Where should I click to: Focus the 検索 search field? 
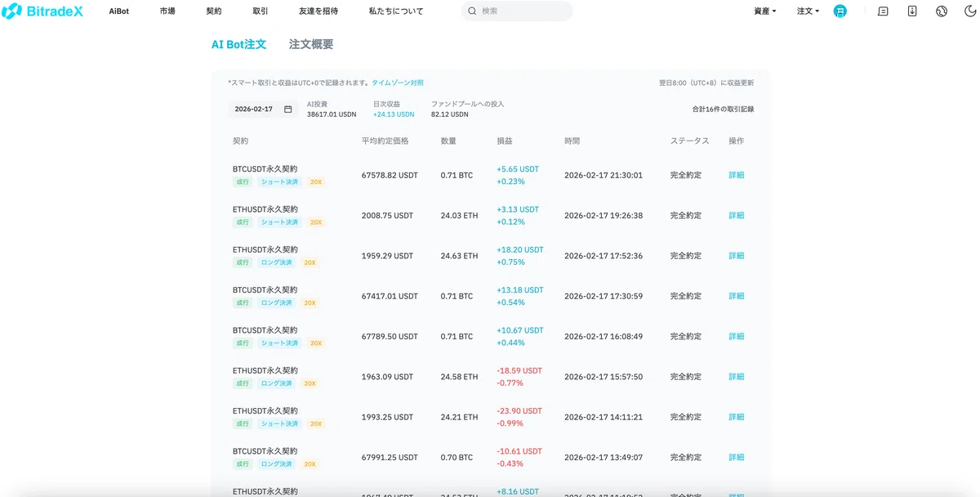517,11
